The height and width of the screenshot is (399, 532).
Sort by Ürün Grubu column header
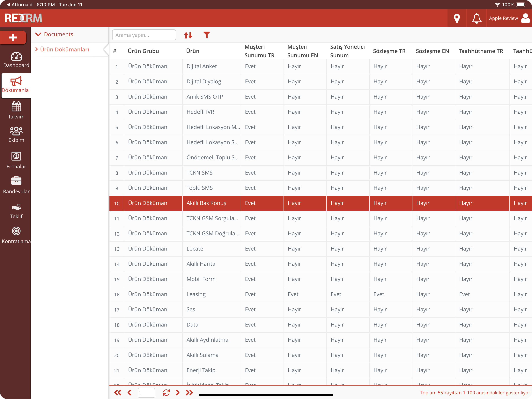tap(143, 51)
